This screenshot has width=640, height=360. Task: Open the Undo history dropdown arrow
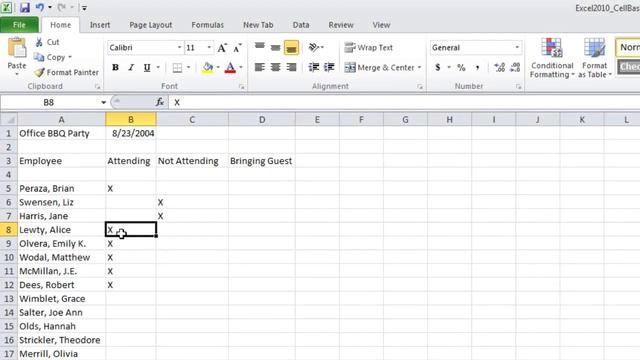(50, 7)
